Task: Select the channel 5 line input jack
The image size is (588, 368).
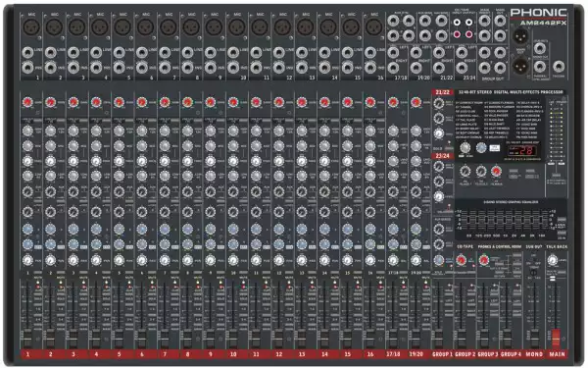Action: (x=119, y=52)
